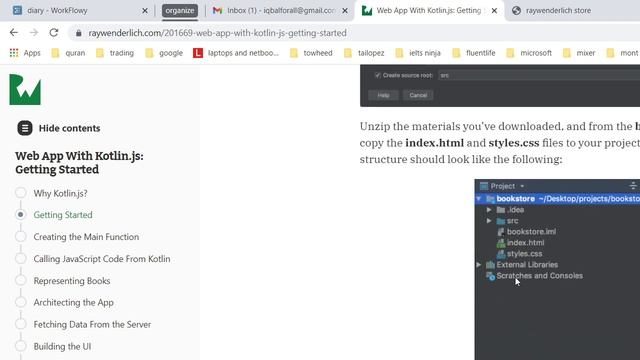
Task: Switch to the raywenderlich store tab
Action: pos(558,11)
